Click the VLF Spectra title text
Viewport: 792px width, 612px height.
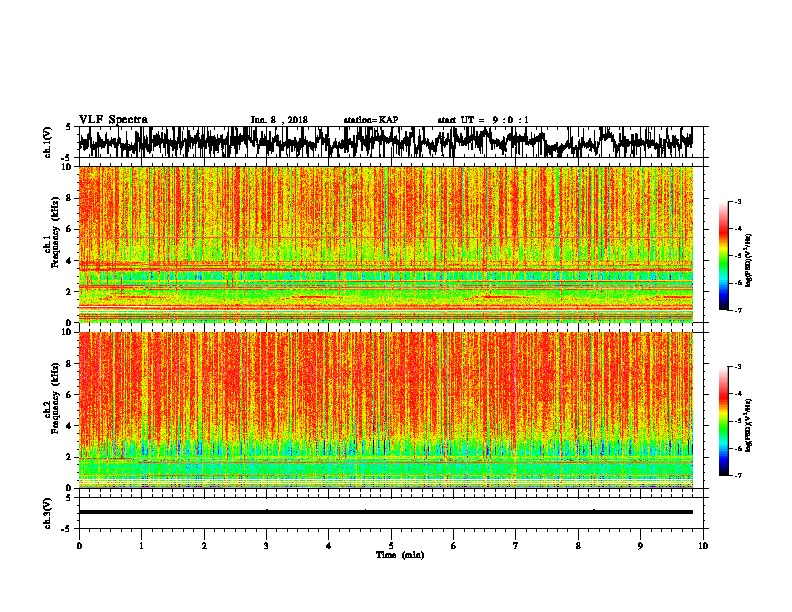point(113,120)
